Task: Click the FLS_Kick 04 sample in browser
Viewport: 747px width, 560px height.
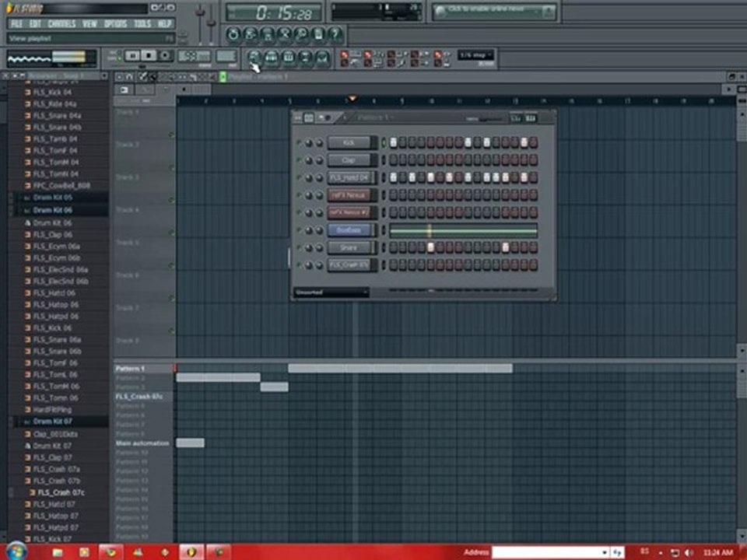Action: point(52,92)
